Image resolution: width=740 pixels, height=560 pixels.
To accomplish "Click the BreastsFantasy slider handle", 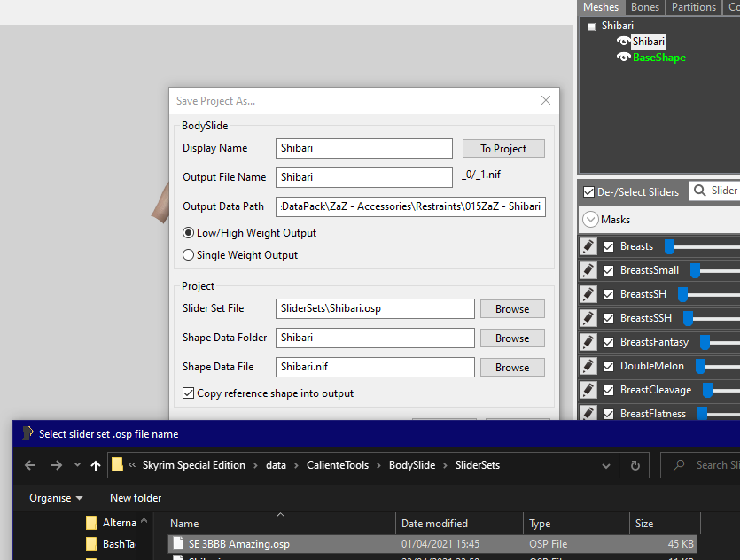I will coord(705,343).
